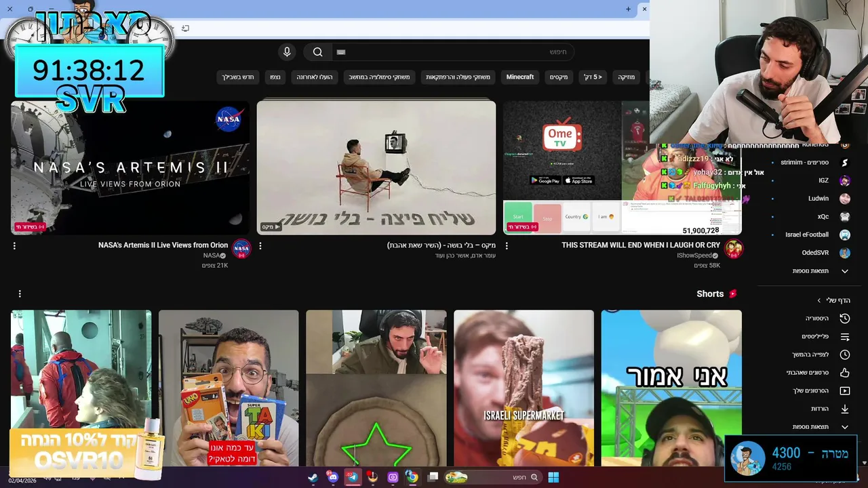Click the Shorts section heading
The image size is (868, 488).
(710, 293)
